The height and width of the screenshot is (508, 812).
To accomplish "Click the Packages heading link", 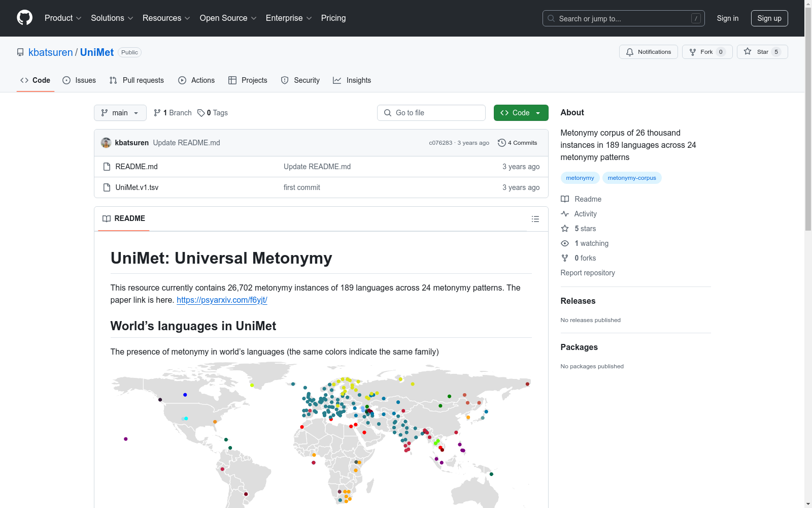I will [x=579, y=347].
